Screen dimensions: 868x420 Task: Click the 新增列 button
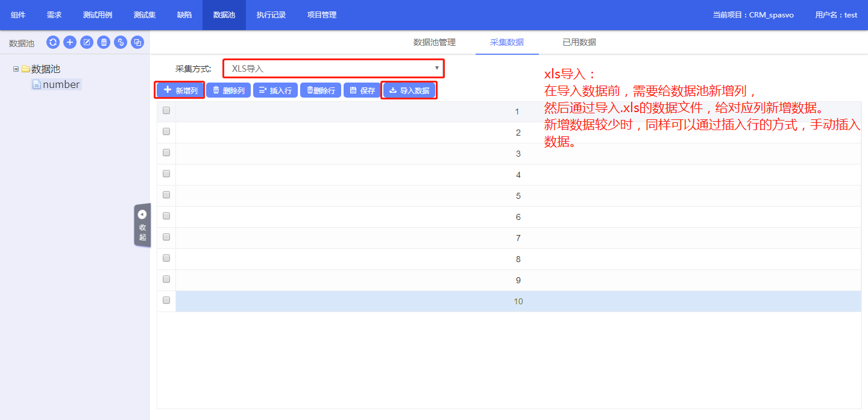coord(180,90)
